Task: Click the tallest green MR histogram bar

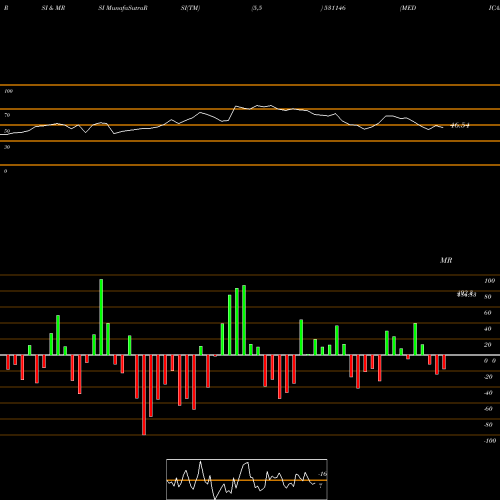Action: (101, 317)
